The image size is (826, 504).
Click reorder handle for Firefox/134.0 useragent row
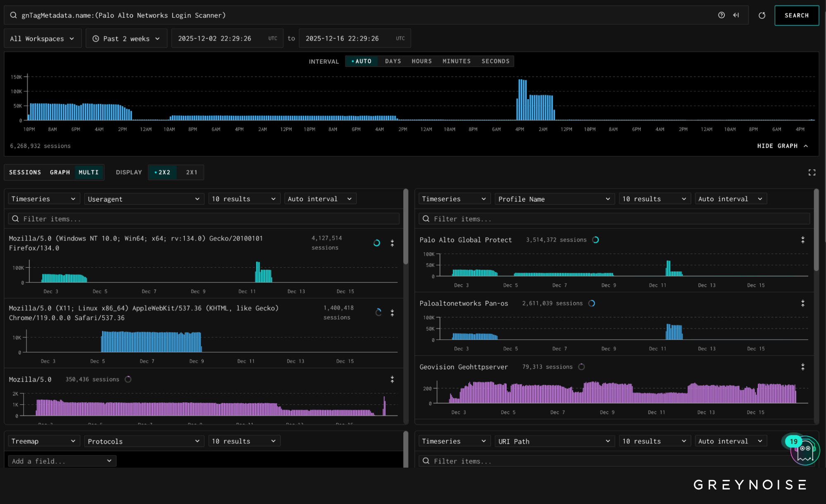[x=392, y=243]
